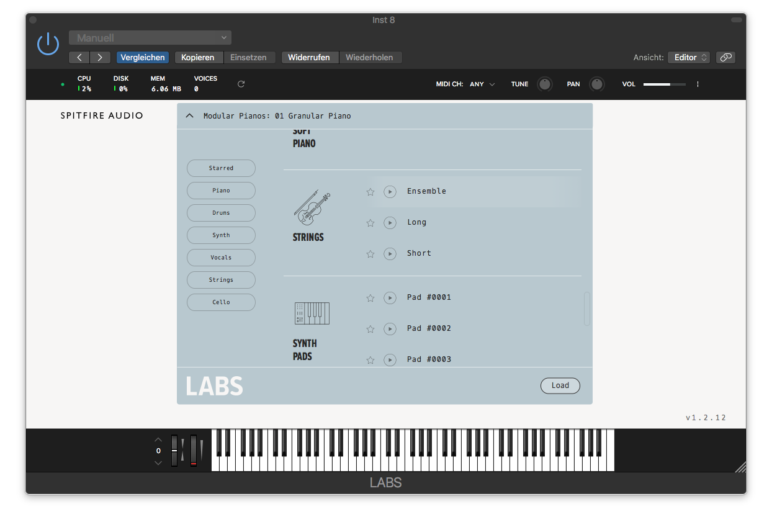The width and height of the screenshot is (772, 532).
Task: Click the refresh icon beside VOICES
Action: (x=241, y=84)
